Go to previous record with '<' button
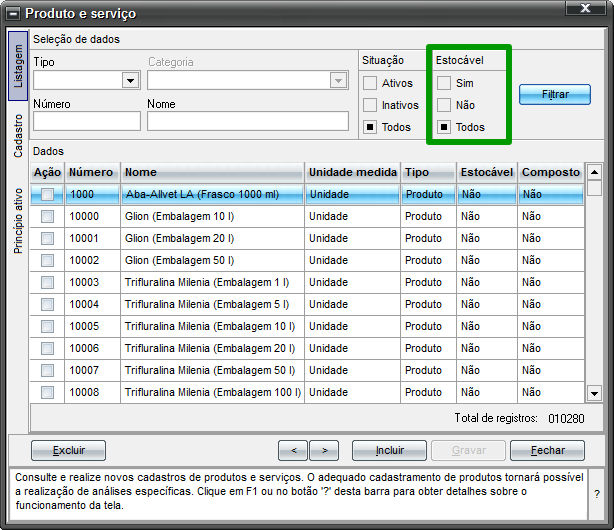The height and width of the screenshot is (530, 614). pyautogui.click(x=293, y=450)
